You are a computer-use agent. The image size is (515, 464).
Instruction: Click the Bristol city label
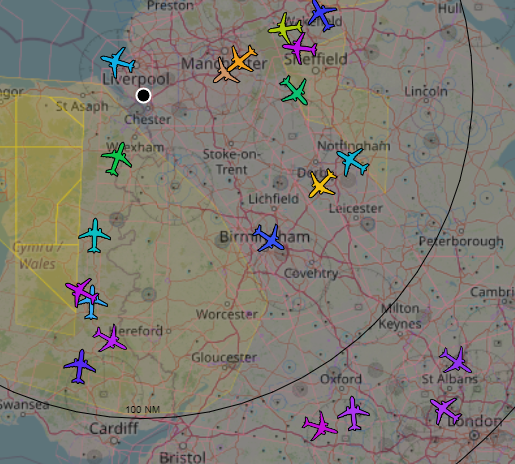[x=182, y=457]
